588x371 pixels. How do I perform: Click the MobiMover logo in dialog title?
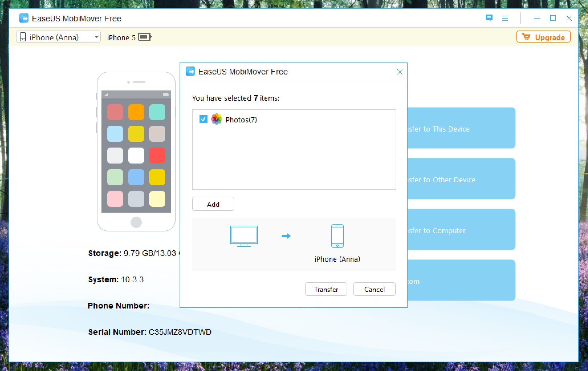point(190,71)
